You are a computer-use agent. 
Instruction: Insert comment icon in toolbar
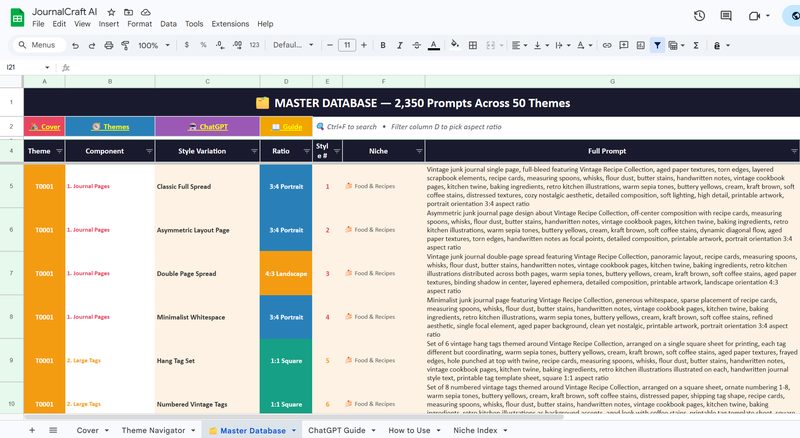[623, 45]
